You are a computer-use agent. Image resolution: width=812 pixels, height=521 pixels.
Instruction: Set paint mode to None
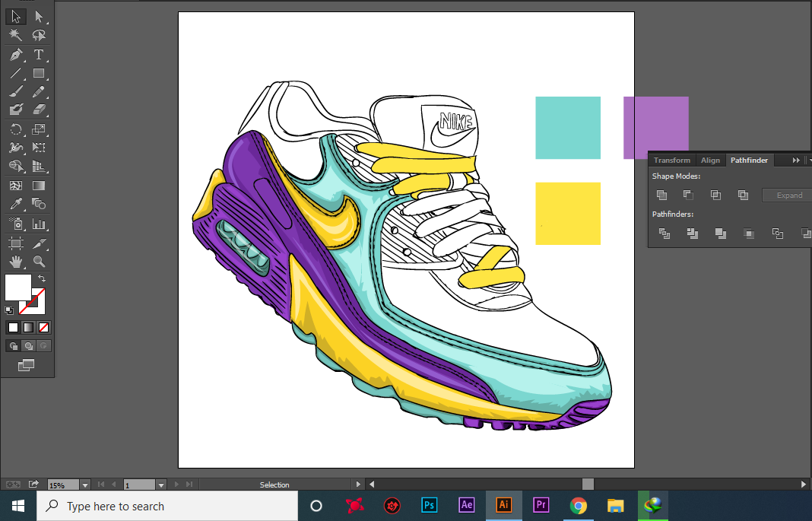click(44, 328)
